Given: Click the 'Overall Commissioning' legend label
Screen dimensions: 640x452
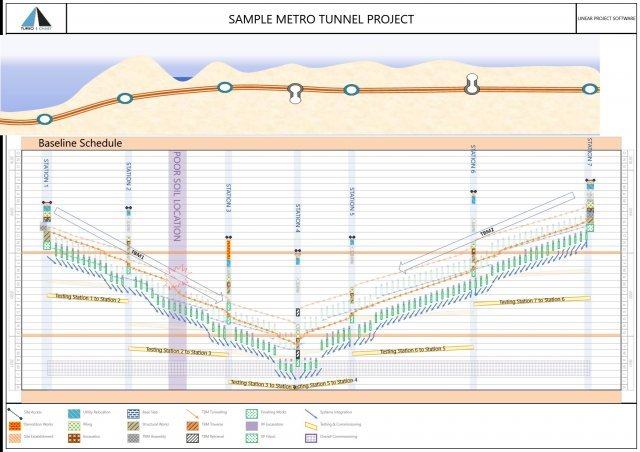Looking at the screenshot, I should point(338,437).
